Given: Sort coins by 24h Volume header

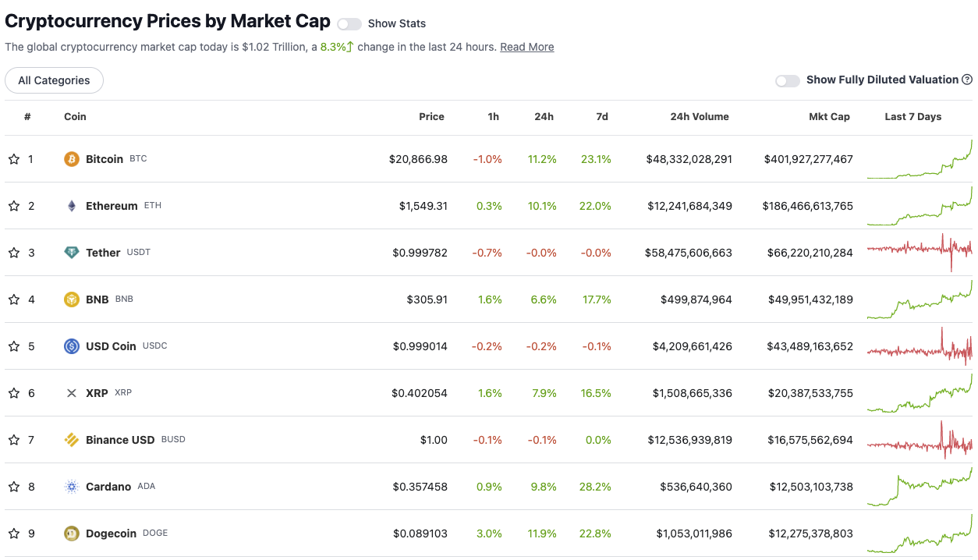Looking at the screenshot, I should 700,117.
